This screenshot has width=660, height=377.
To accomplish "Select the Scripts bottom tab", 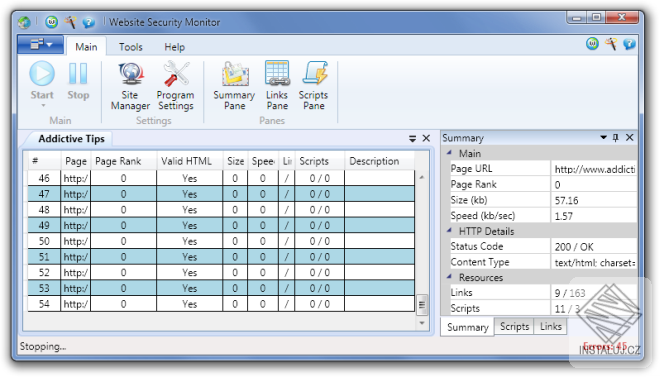I will pos(514,327).
